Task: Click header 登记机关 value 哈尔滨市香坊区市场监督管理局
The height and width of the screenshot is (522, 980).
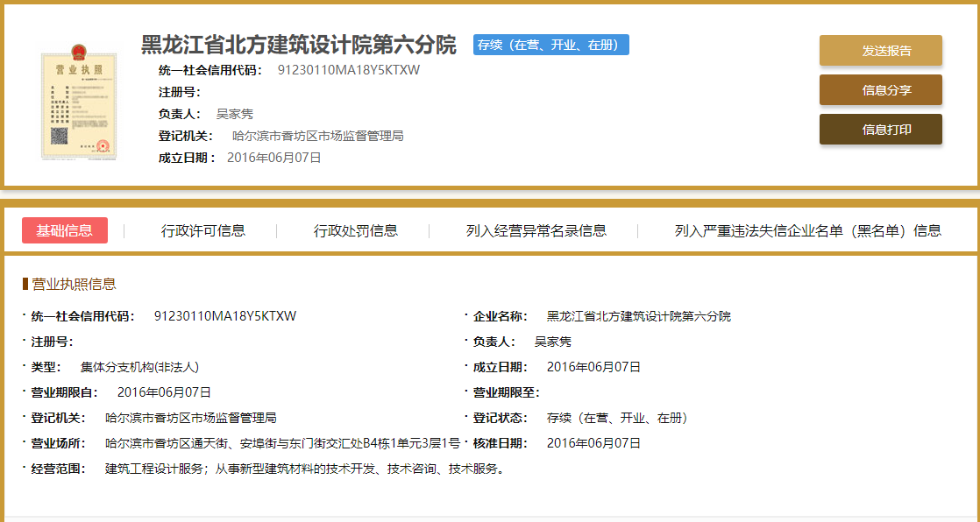Action: tap(317, 136)
